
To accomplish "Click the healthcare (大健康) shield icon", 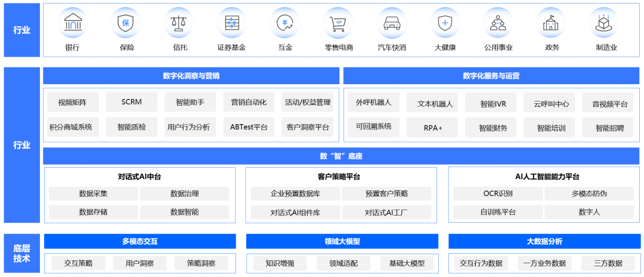I will [445, 23].
